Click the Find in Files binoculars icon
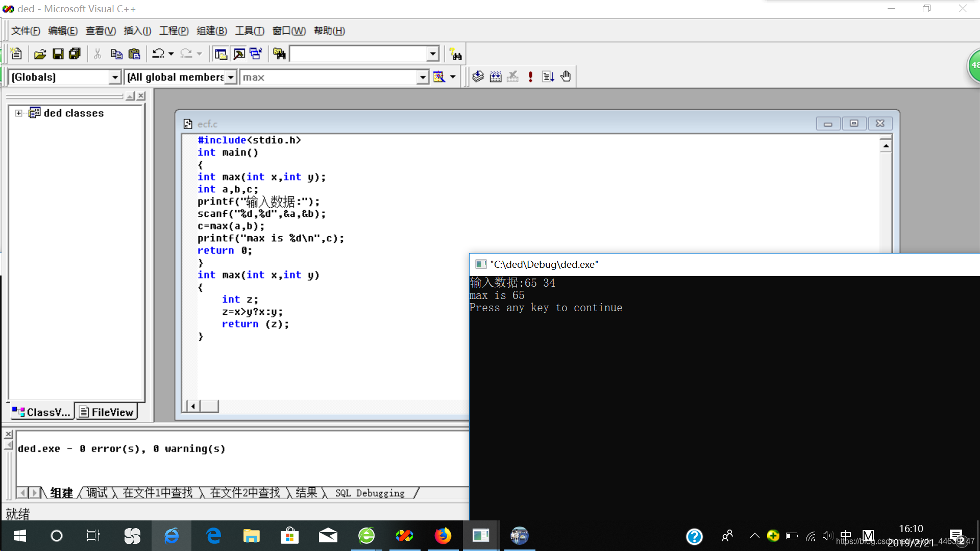Screen dimensions: 980x551 [x=279, y=54]
